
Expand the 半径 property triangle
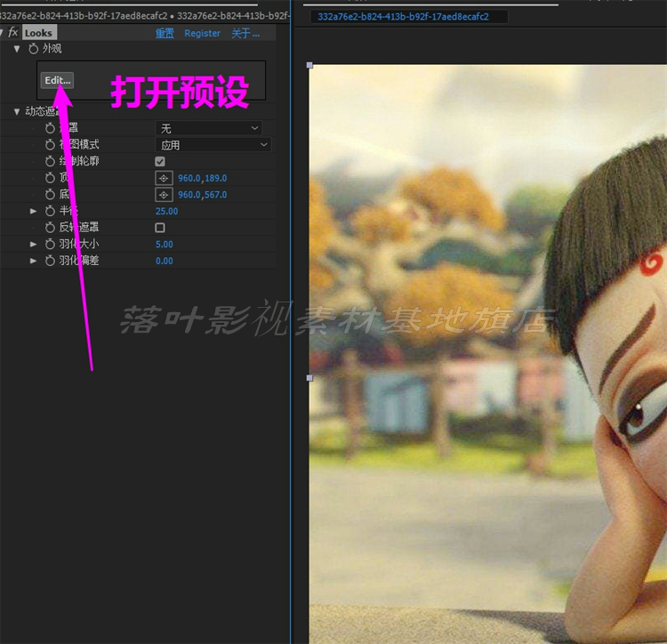[x=33, y=211]
